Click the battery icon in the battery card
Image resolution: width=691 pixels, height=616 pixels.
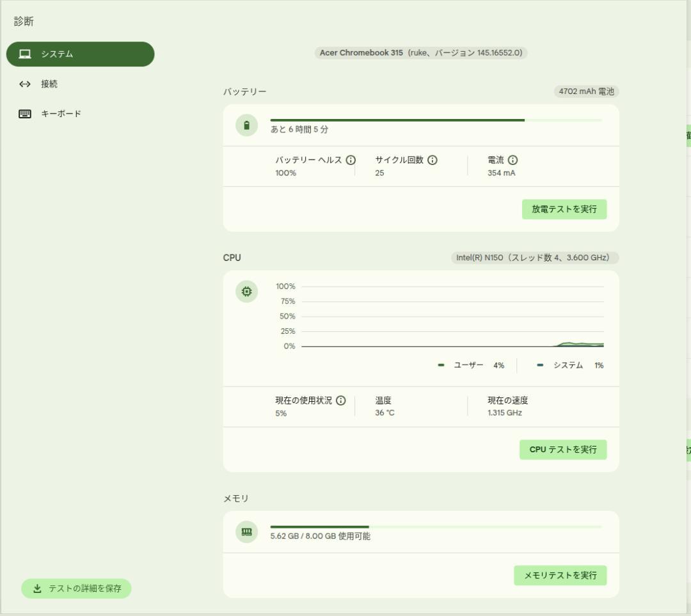tap(247, 125)
